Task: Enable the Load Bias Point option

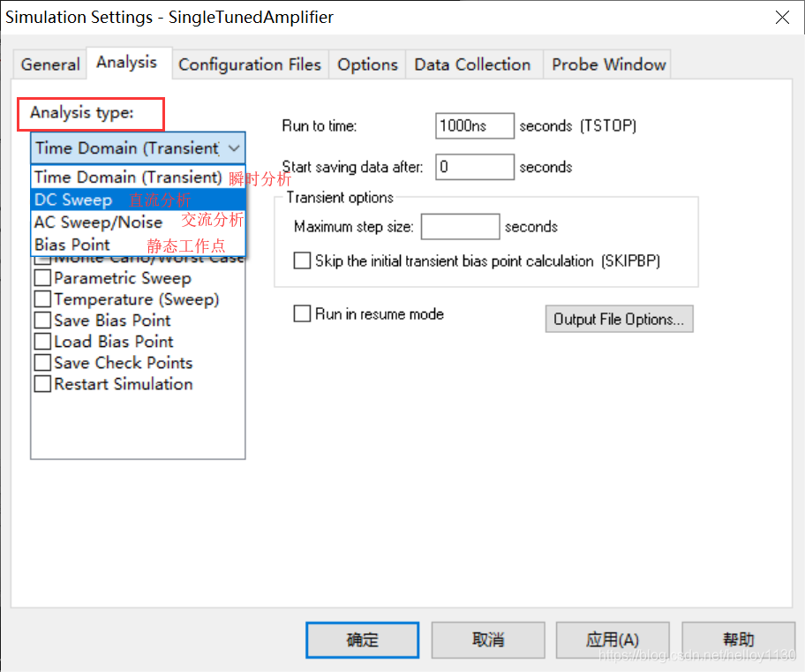Action: [x=42, y=342]
